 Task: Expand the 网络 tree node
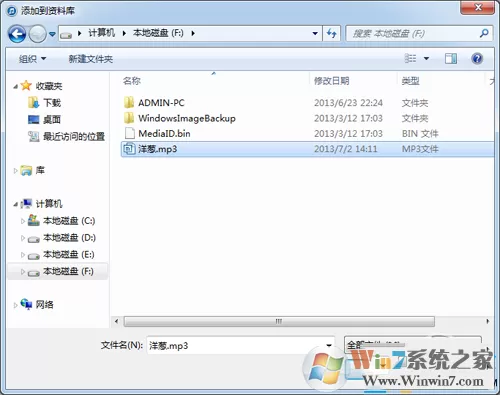point(15,305)
